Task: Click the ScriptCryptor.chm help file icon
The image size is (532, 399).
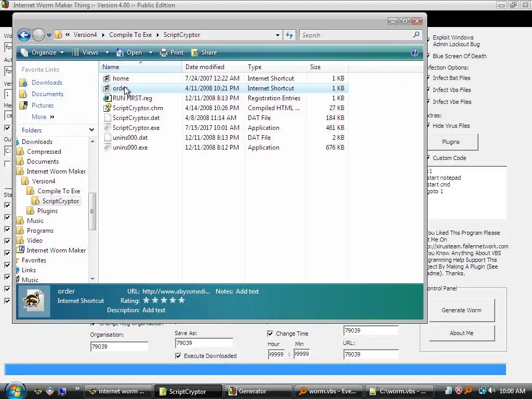Action: [x=107, y=108]
